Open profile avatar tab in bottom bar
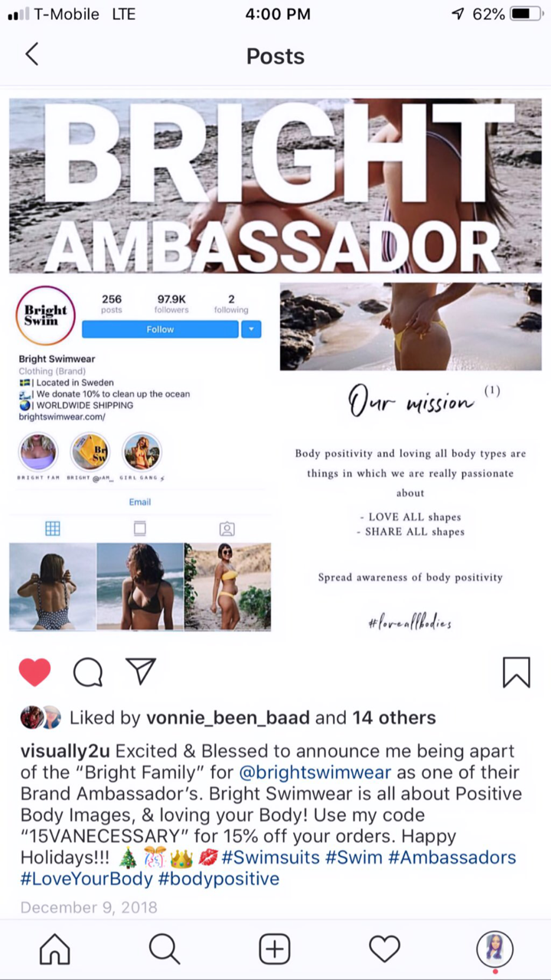This screenshot has width=551, height=980. (x=494, y=949)
